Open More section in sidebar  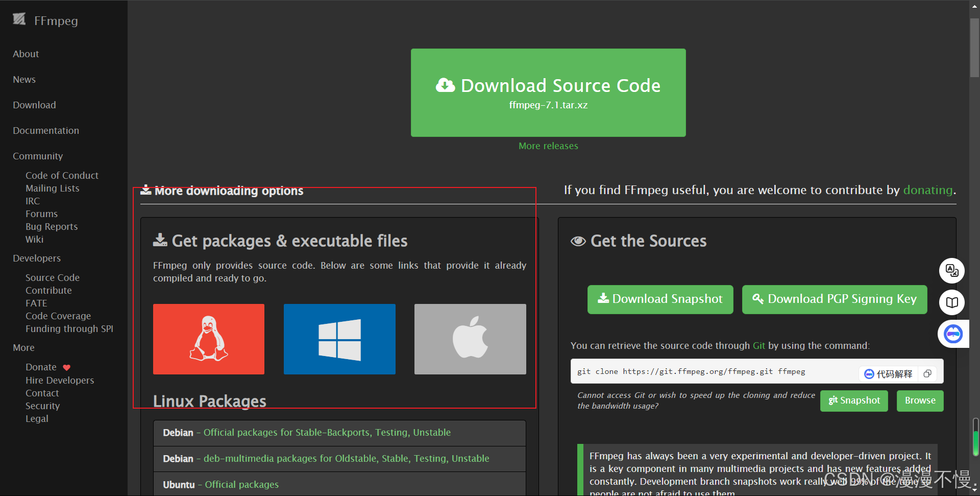coord(24,347)
